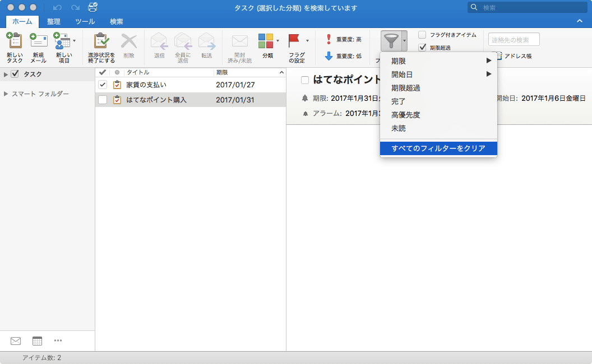
Task: Click the status circle column header
Action: (x=117, y=72)
